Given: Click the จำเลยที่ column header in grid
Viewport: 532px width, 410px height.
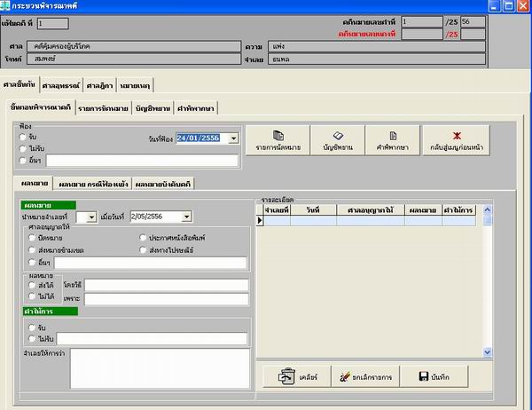Looking at the screenshot, I should click(x=277, y=210).
